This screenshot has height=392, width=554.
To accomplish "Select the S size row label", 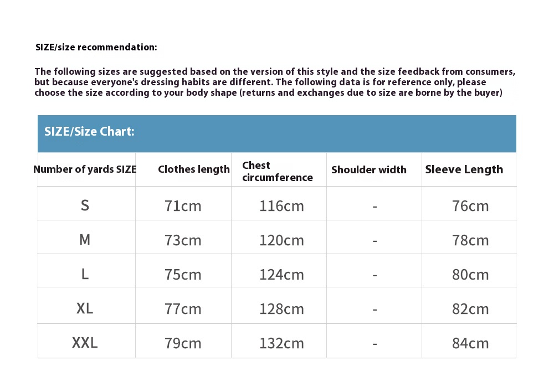I will (x=85, y=205).
